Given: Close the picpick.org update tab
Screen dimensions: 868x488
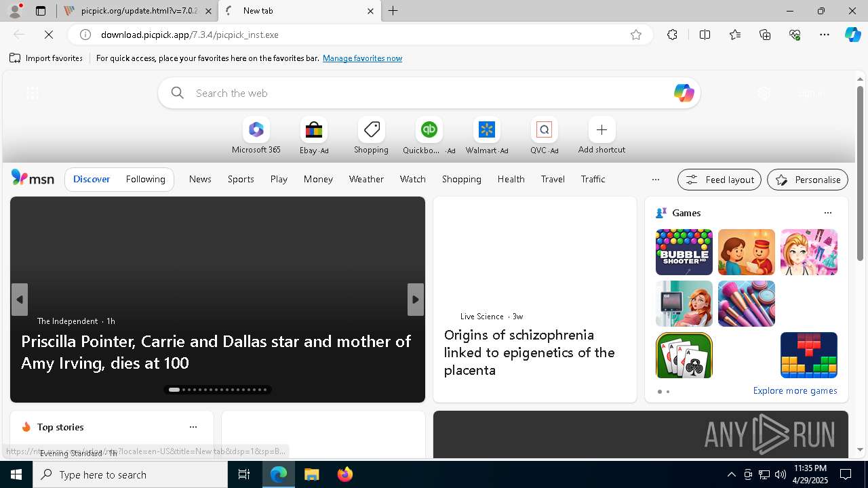Looking at the screenshot, I should click(208, 11).
